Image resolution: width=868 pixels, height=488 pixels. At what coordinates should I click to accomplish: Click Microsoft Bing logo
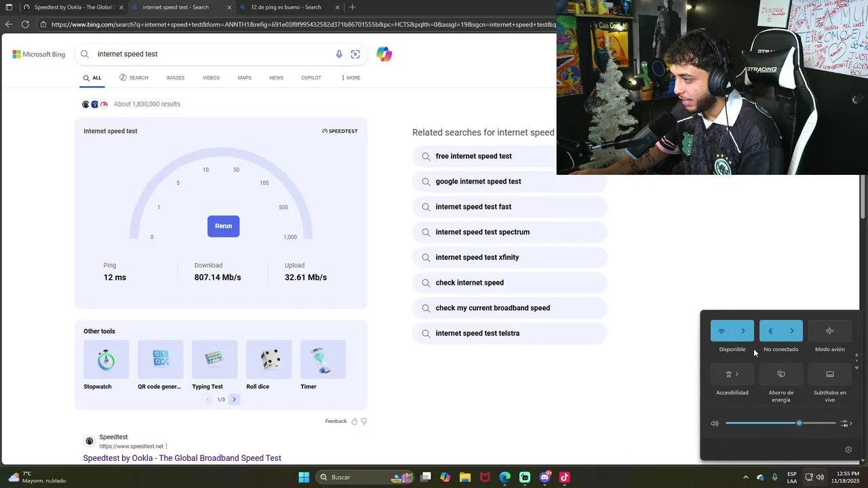(x=39, y=54)
